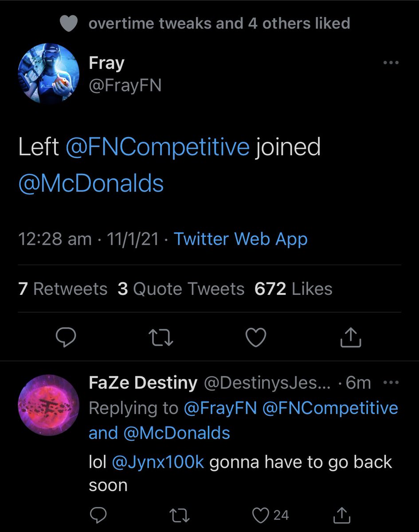Open Fray's profile picture
The image size is (419, 532).
tap(48, 73)
